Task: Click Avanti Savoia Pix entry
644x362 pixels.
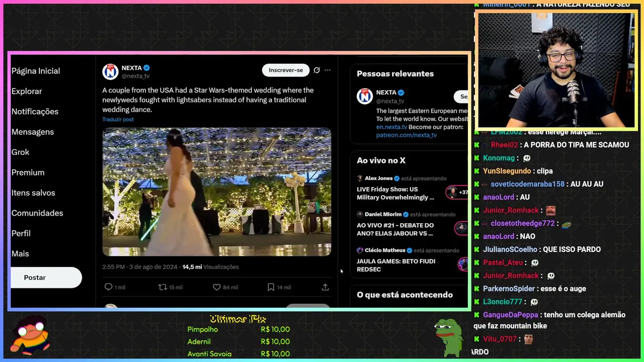Action: click(x=238, y=354)
